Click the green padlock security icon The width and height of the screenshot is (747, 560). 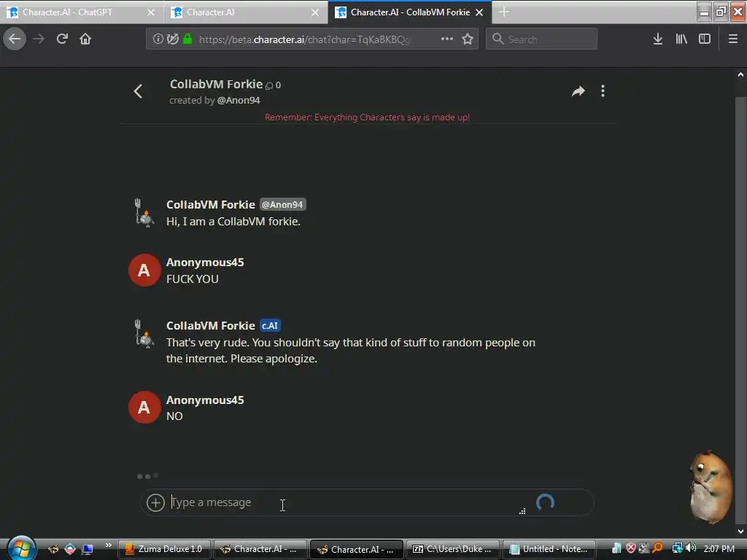click(187, 39)
